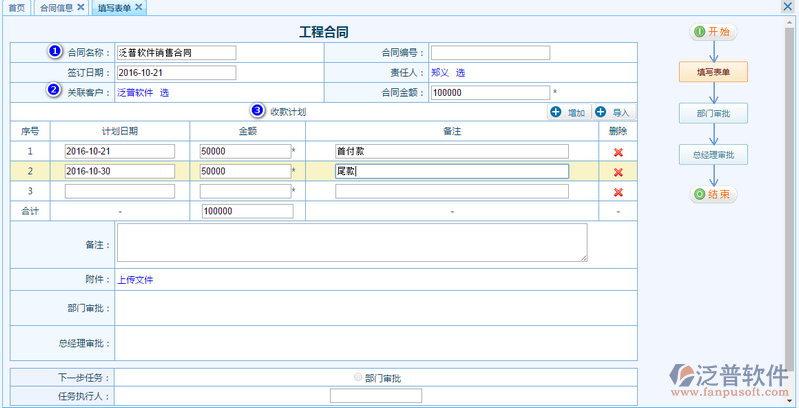
Task: Click the 计划日期 column header
Action: 120,131
